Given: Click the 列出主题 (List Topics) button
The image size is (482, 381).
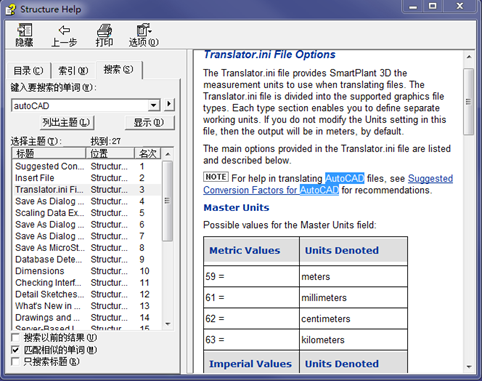Looking at the screenshot, I should tap(66, 122).
